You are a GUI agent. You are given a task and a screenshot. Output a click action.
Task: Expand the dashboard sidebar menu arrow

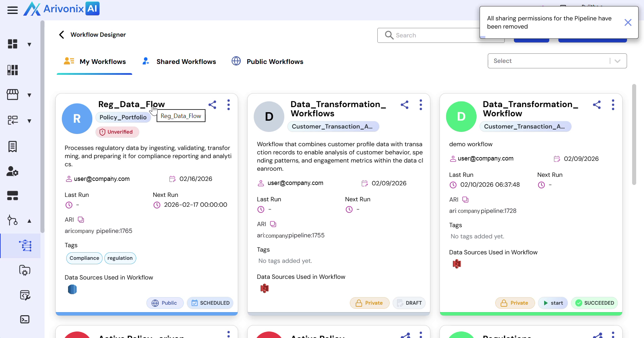[x=30, y=45]
